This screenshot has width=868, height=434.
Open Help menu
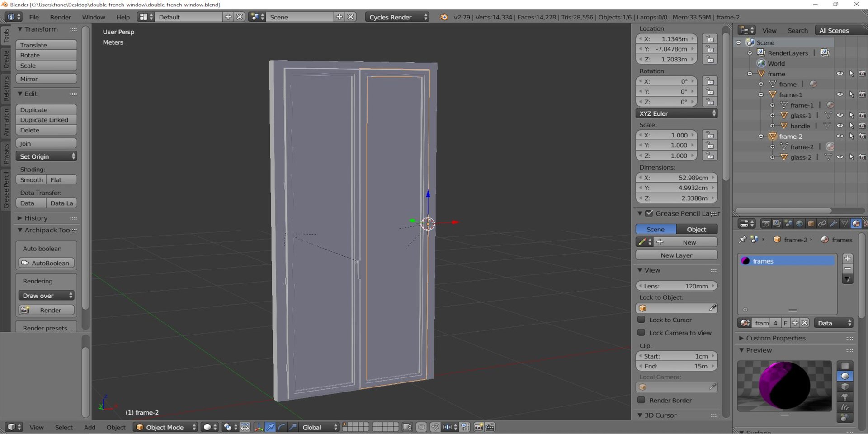coord(123,17)
